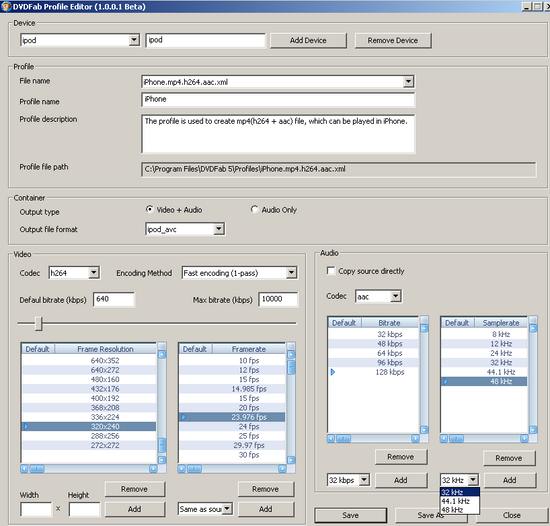Click Add next to 32 kHz dropdown
Viewport: 550px width, 526px height.
point(510,480)
